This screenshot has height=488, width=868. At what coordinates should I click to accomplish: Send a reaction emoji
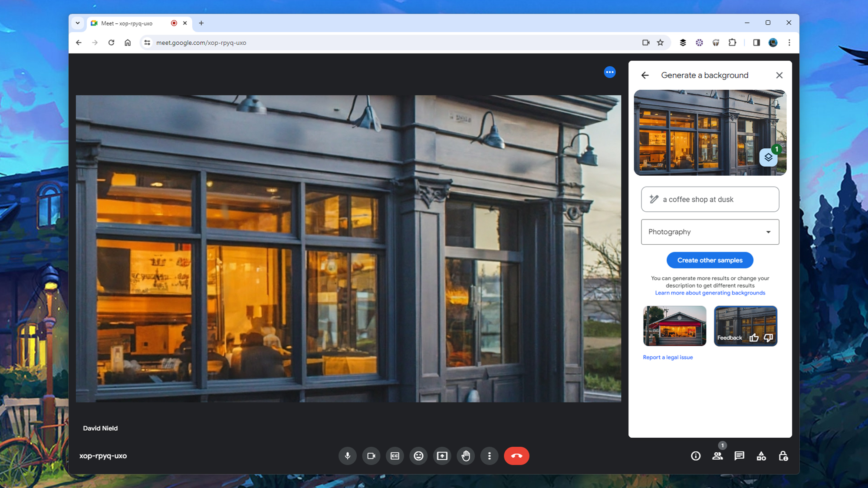(418, 456)
